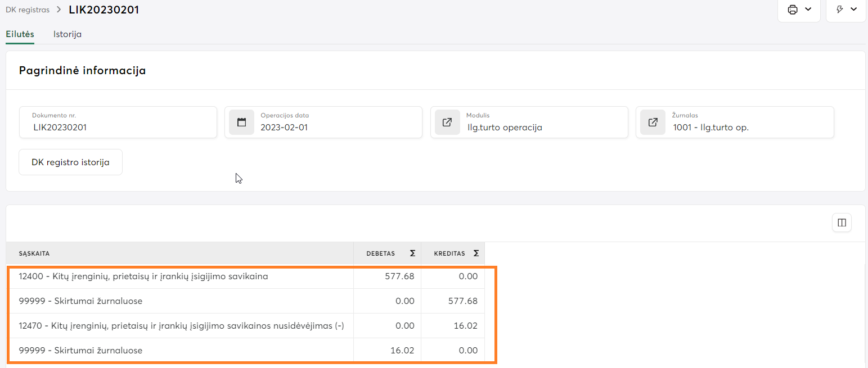Click the calendar icon beside Operacijos data
The image size is (868, 368).
click(242, 122)
